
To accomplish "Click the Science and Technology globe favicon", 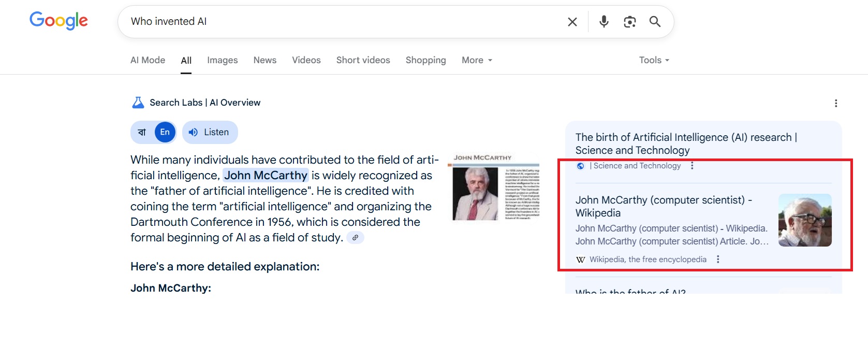I will (581, 166).
